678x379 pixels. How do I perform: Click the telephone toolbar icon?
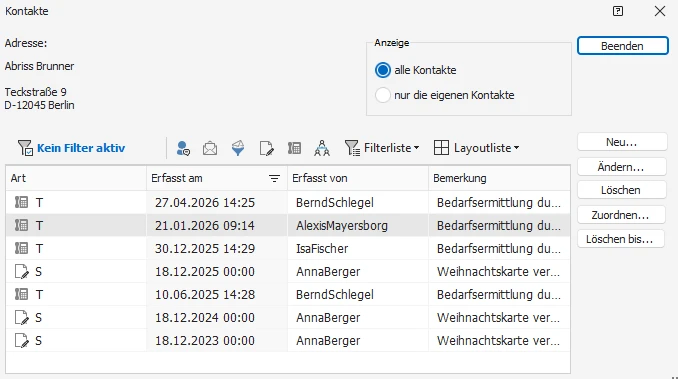tap(294, 148)
